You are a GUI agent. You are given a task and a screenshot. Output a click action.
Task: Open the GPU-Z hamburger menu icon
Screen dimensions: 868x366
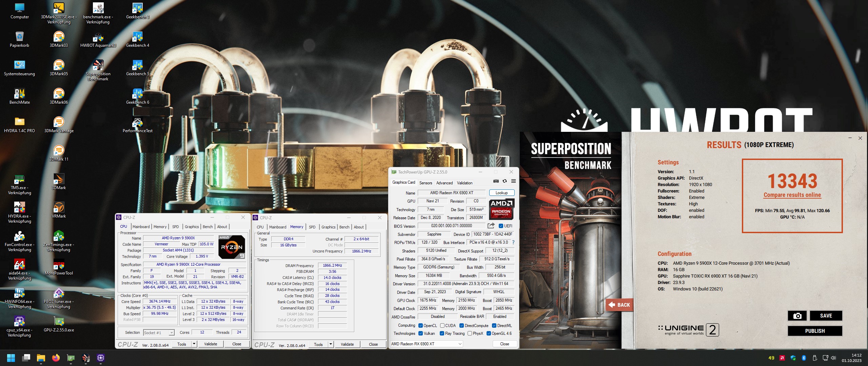tap(513, 181)
